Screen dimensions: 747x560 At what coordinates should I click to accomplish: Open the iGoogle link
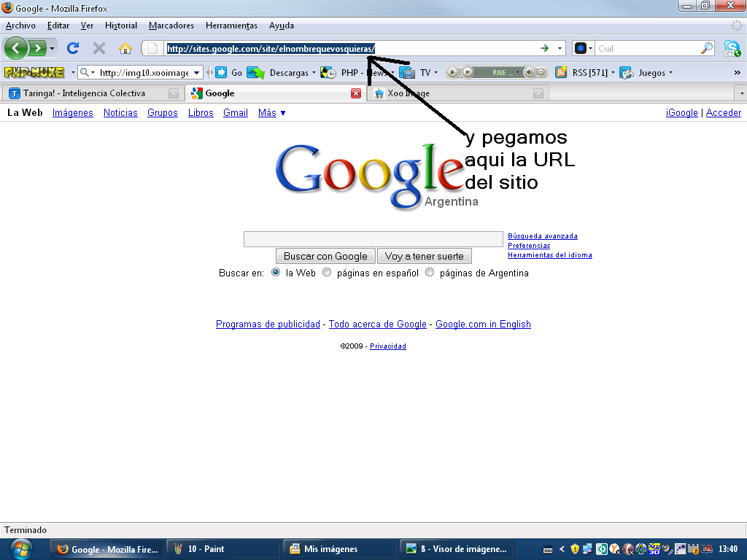[682, 113]
